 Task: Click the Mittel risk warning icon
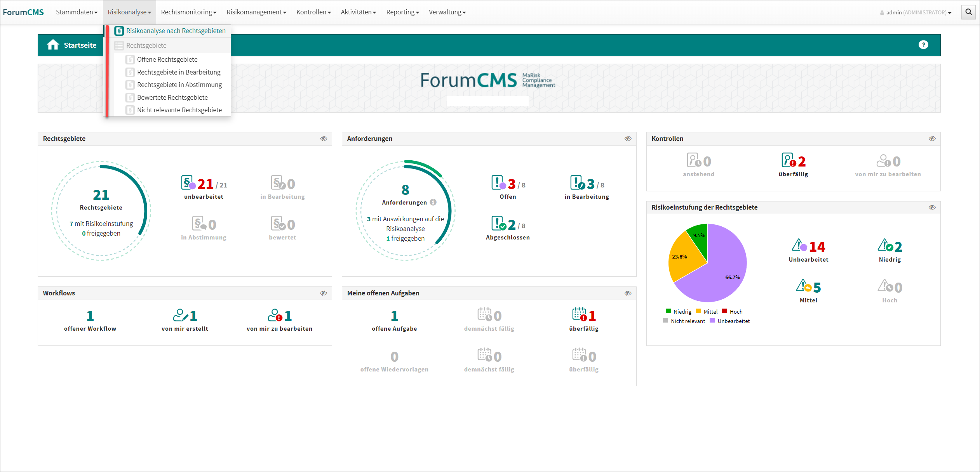click(x=803, y=286)
